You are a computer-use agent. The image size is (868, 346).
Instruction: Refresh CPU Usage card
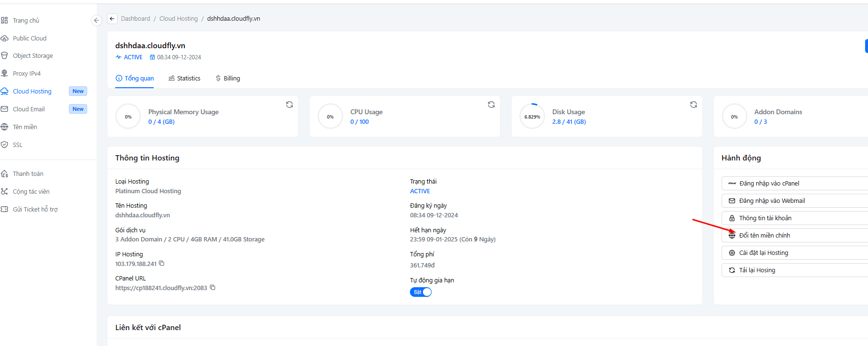tap(491, 105)
